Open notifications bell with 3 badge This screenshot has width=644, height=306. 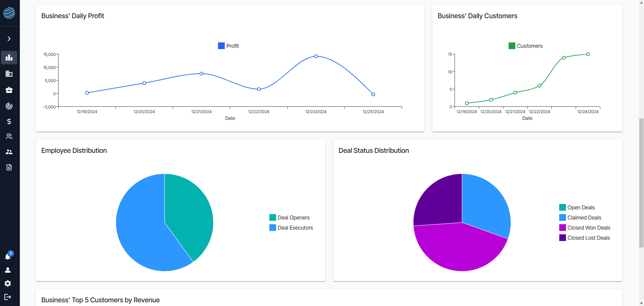8,256
